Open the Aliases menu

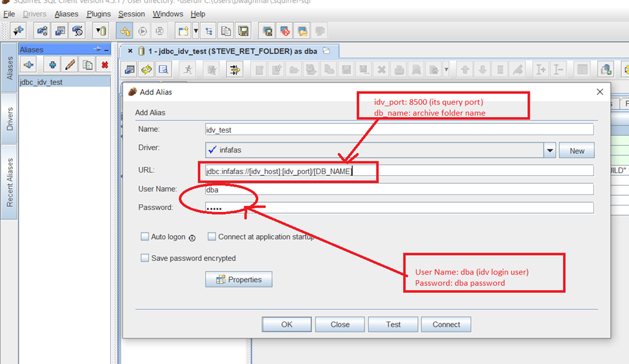pyautogui.click(x=66, y=14)
